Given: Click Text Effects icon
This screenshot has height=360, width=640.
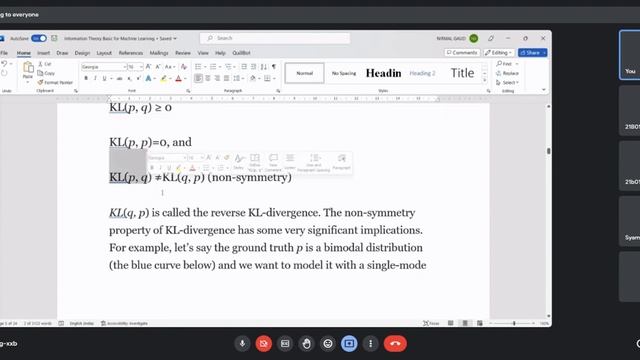Looking at the screenshot, I should 149,78.
